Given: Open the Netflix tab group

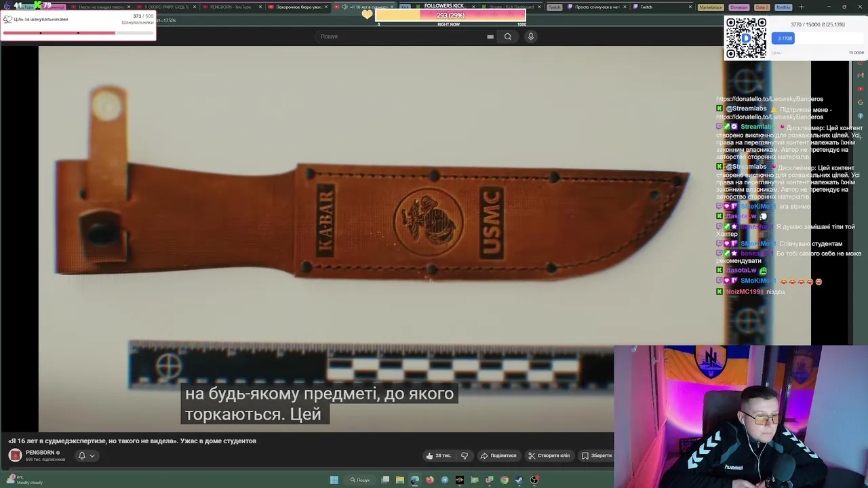Looking at the screenshot, I should point(783,7).
